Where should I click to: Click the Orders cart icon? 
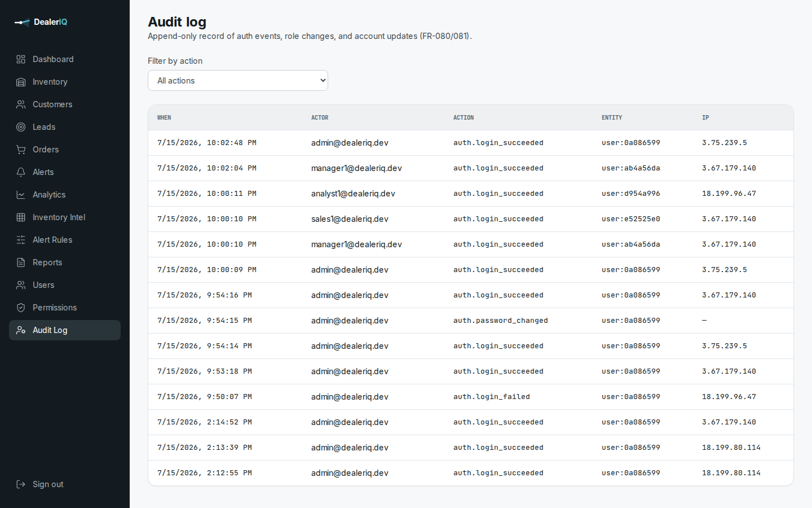(21, 150)
